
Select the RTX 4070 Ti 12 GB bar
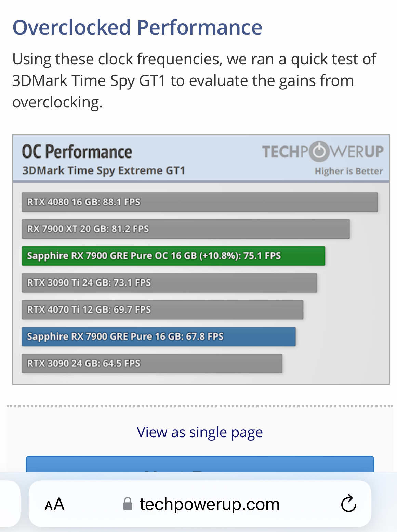(162, 310)
